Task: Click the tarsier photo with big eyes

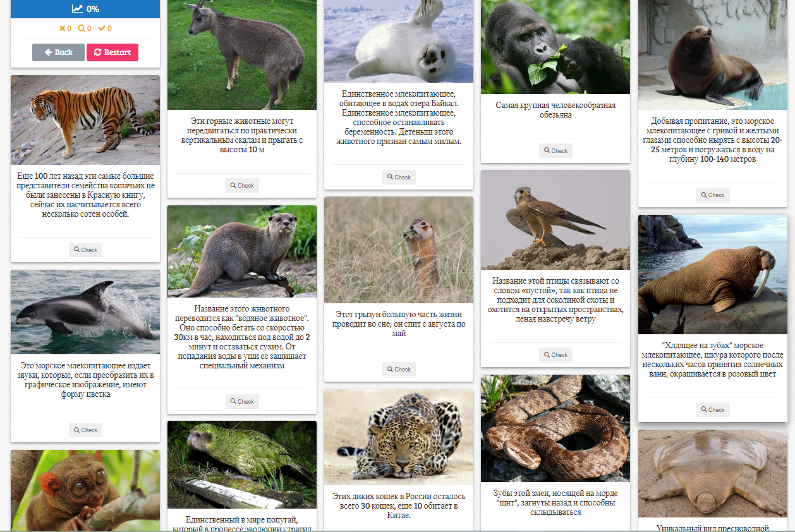Action: [85, 490]
